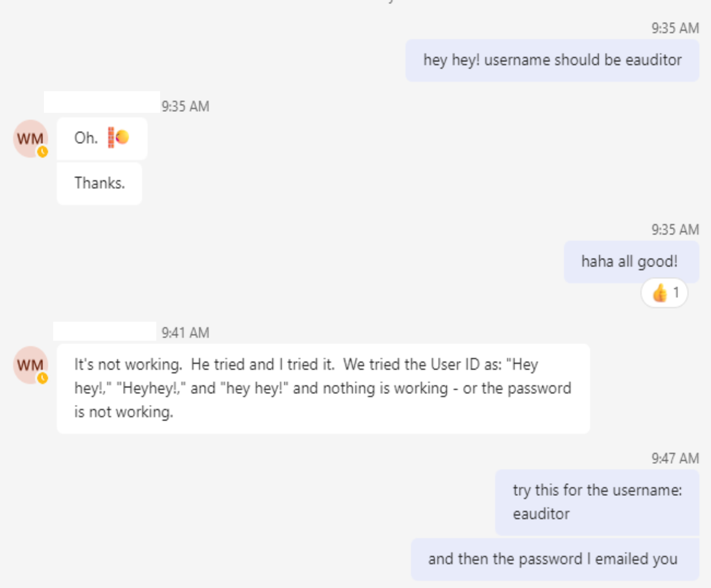Select the "and then the password I emailed you" message

click(x=553, y=559)
